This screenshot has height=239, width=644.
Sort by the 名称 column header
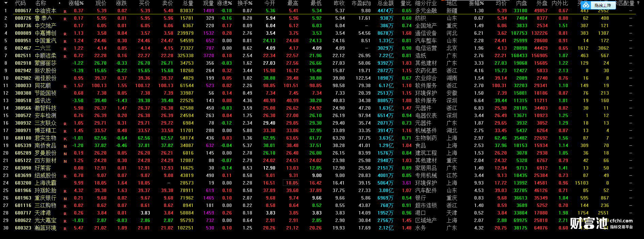41,3
